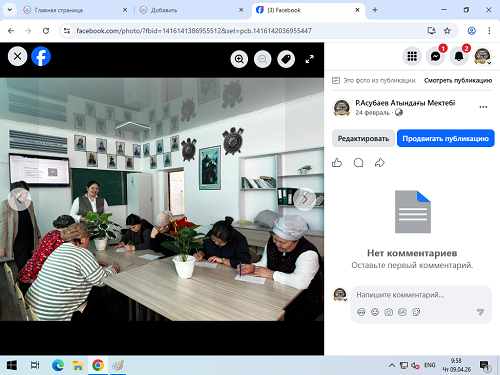
Task: Show next photo with right arrow
Action: [305, 199]
